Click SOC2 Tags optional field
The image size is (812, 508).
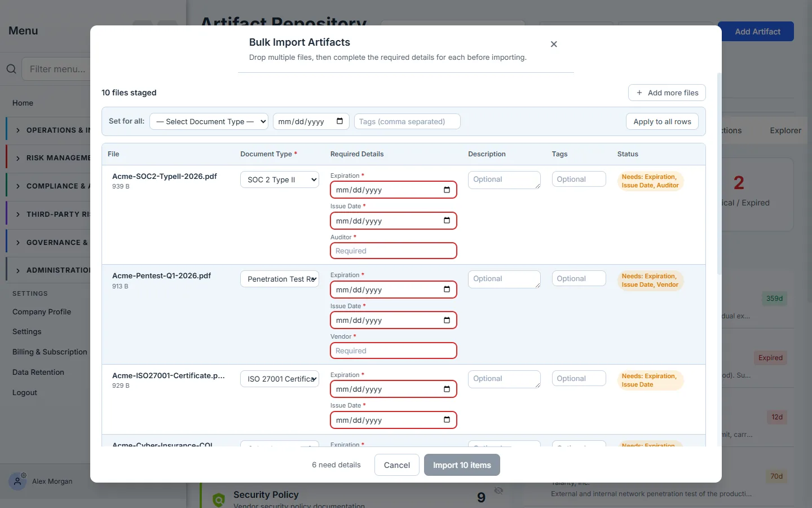(x=579, y=179)
